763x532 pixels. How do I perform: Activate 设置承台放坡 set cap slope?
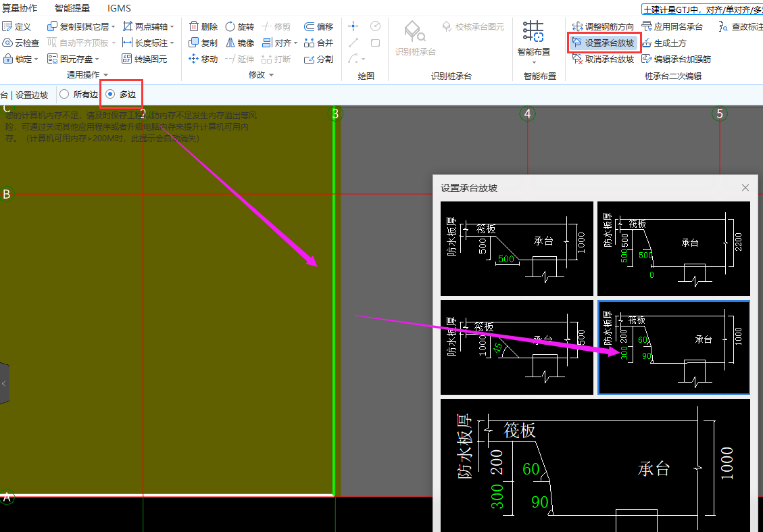tap(604, 43)
